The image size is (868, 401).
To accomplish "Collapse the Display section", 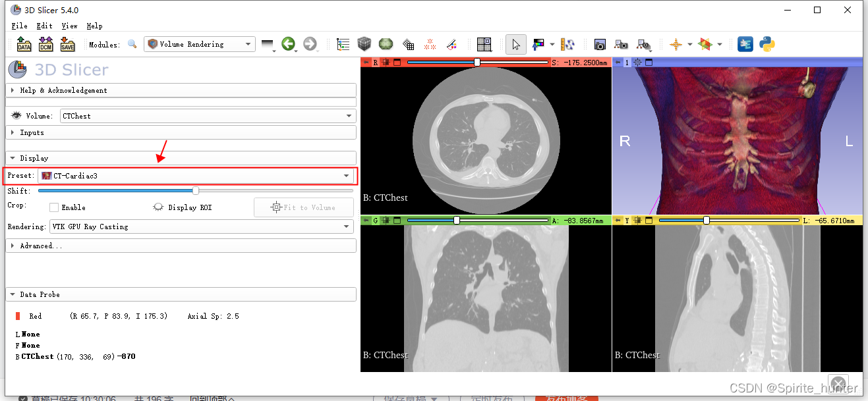I will [181, 158].
